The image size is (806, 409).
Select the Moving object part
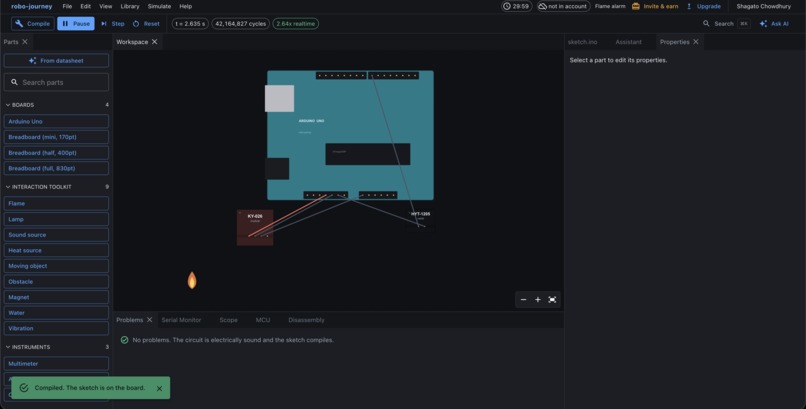click(x=56, y=266)
